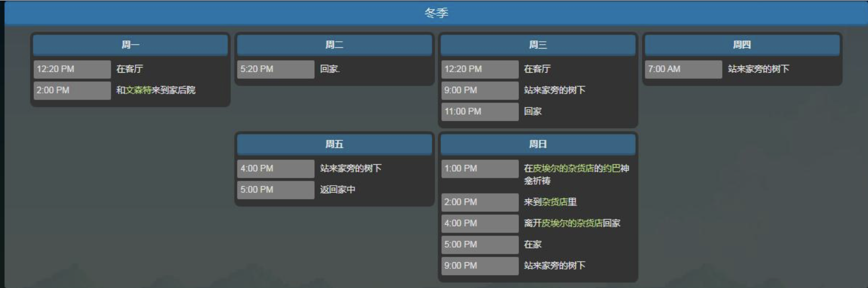Select the 4:00 PM time under 周五
Image resolution: width=868 pixels, height=288 pixels.
[275, 169]
